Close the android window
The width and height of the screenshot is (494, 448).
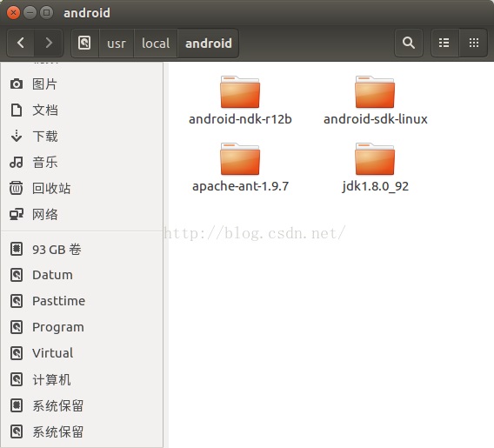(13, 13)
